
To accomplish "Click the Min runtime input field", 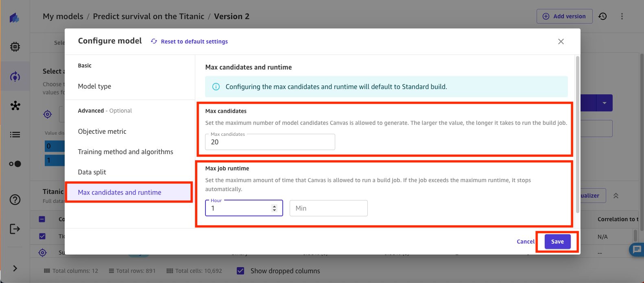I will [x=329, y=208].
